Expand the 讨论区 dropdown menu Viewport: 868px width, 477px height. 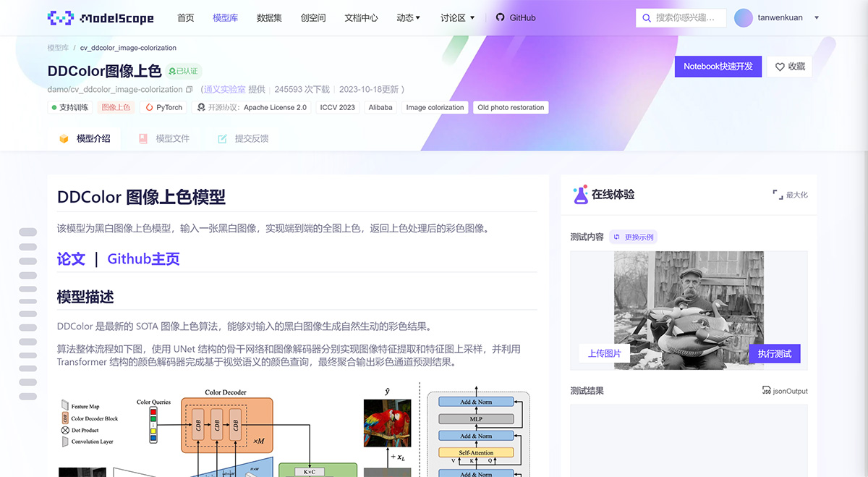[x=456, y=17]
